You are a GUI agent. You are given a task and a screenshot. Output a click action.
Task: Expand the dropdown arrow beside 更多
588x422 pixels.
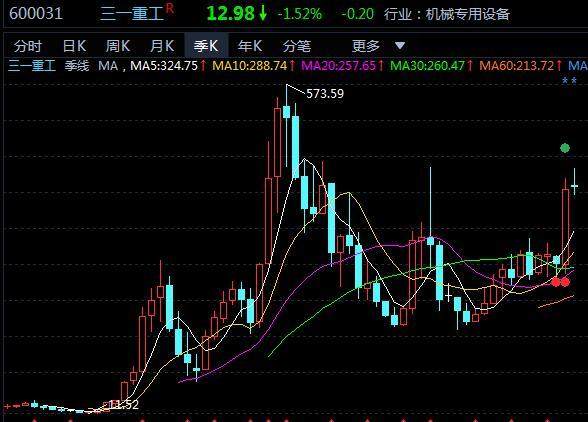(400, 46)
